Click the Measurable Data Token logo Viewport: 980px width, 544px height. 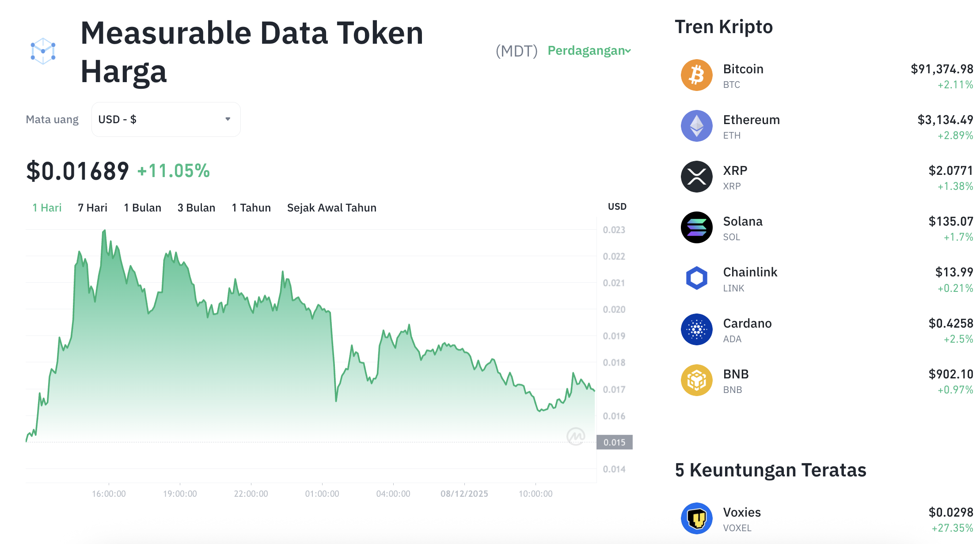click(x=43, y=50)
